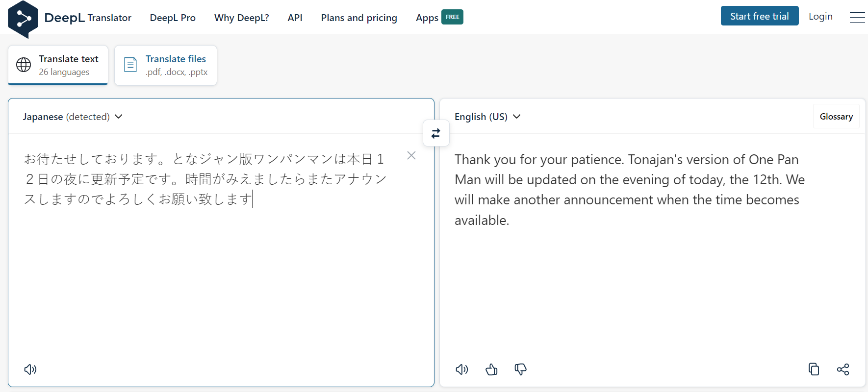Open the hamburger menu

click(857, 17)
